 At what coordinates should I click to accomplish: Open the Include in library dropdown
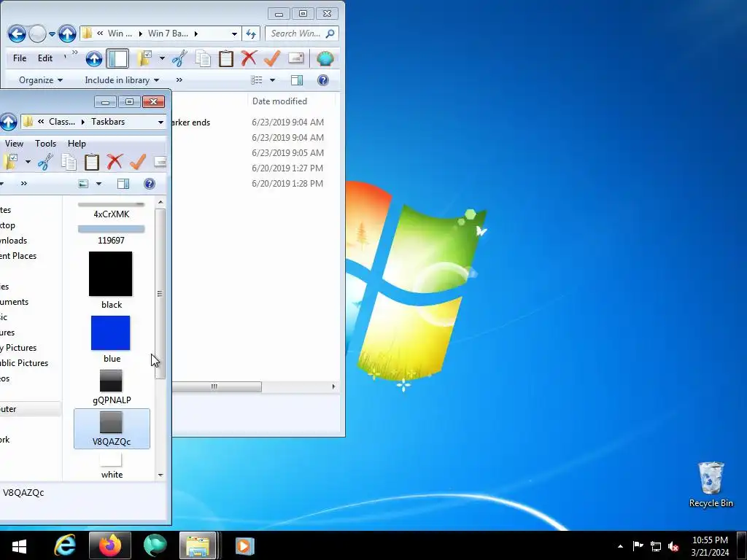pos(122,80)
